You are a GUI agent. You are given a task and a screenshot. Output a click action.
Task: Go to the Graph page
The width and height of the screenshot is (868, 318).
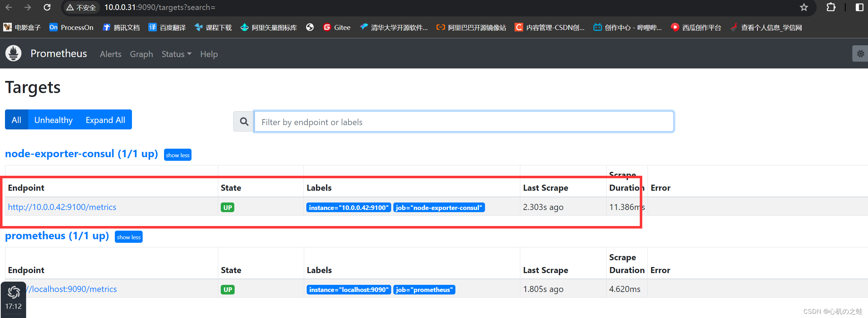[141, 54]
